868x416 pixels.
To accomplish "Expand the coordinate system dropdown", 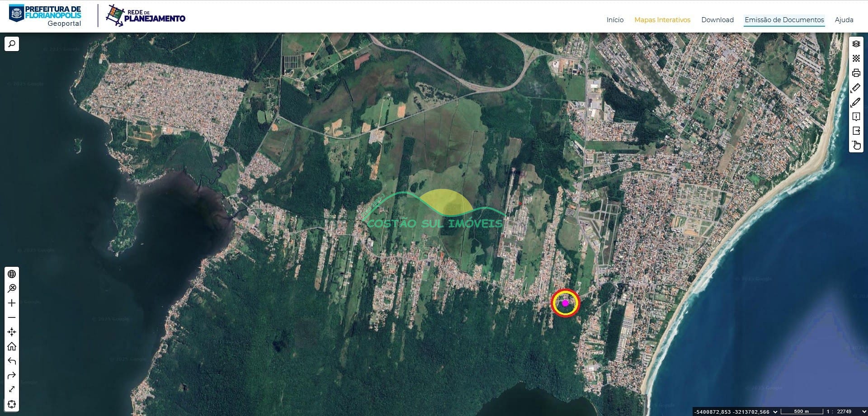I will pos(775,411).
